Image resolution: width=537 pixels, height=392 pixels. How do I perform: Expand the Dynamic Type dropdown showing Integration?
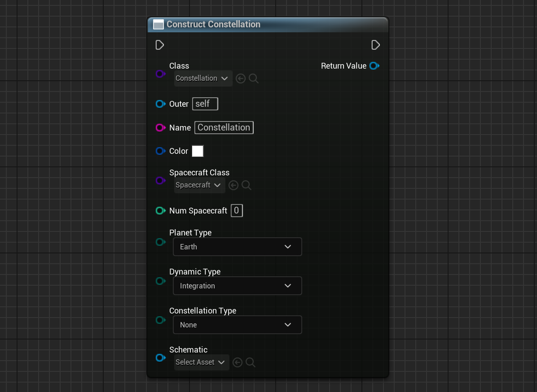(x=237, y=286)
